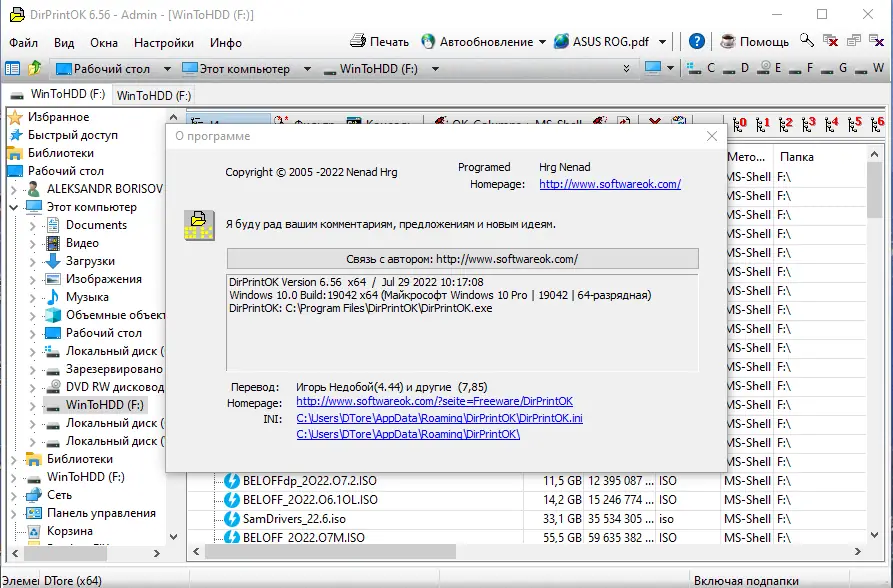The image size is (893, 588).
Task: Open the dropdown arrow after breadcrumb Этот компьютер
Action: 307,69
